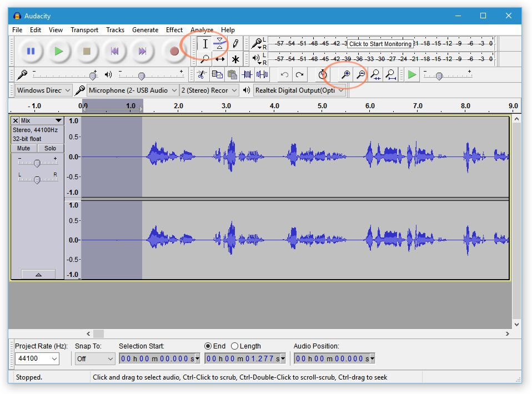Skip to the end of the project
This screenshot has height=394, width=532.
143,51
